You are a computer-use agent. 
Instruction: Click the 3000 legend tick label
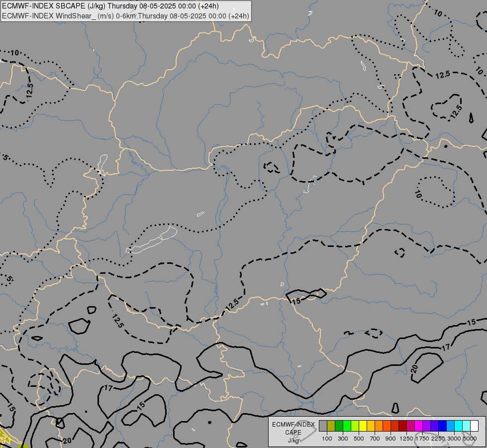point(454,439)
